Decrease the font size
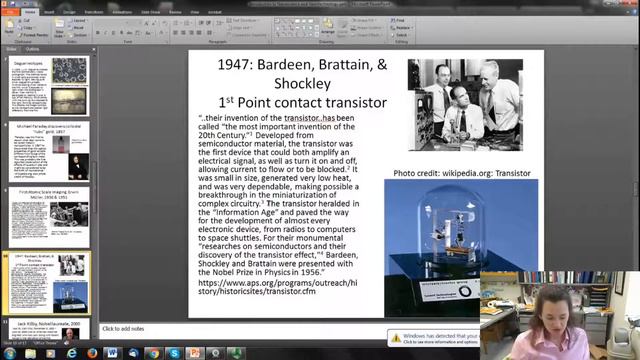 [x=154, y=24]
